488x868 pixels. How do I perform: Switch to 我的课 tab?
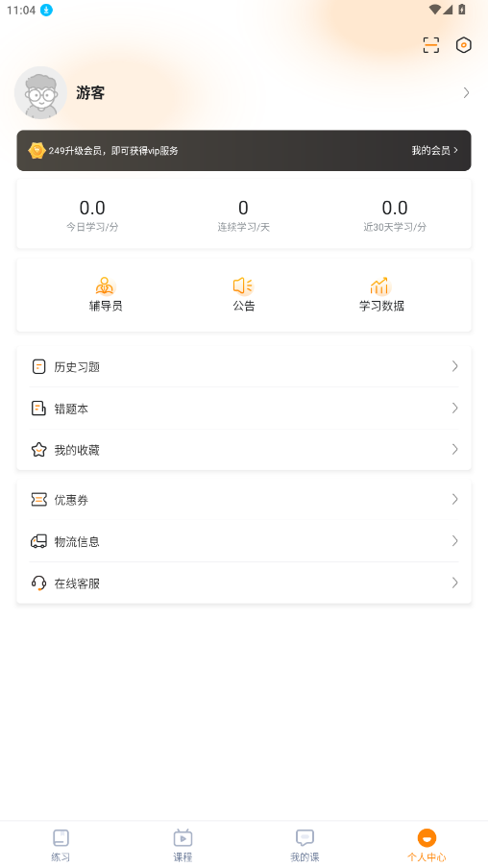point(305,845)
